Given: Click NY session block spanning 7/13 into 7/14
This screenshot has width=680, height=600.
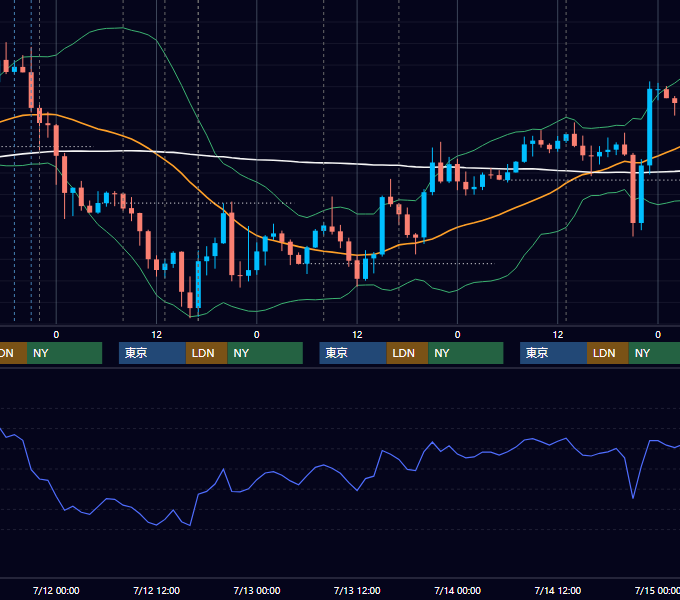Looking at the screenshot, I should click(465, 353).
